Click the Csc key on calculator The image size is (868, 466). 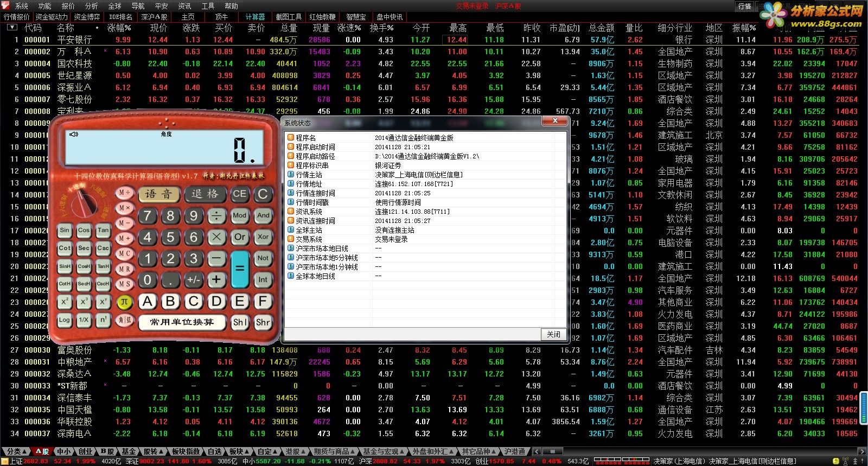pos(103,248)
